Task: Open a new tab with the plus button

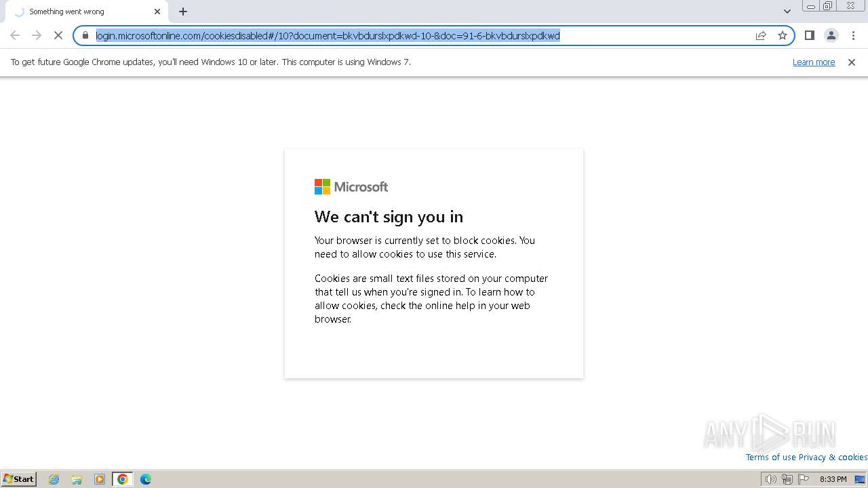Action: click(x=183, y=12)
